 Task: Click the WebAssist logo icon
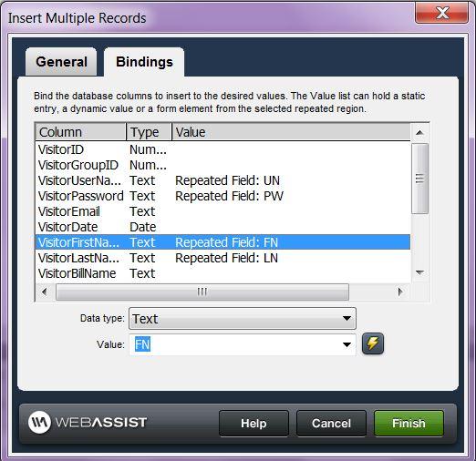point(39,422)
